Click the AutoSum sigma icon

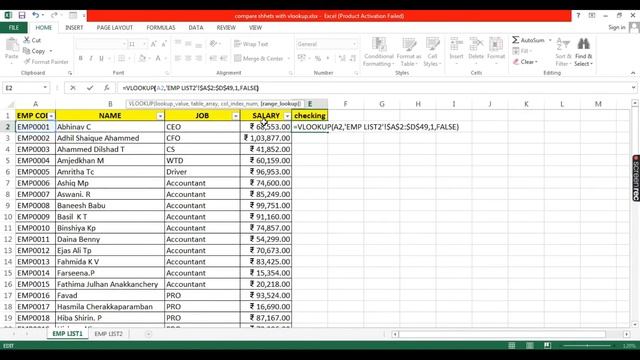click(x=516, y=40)
